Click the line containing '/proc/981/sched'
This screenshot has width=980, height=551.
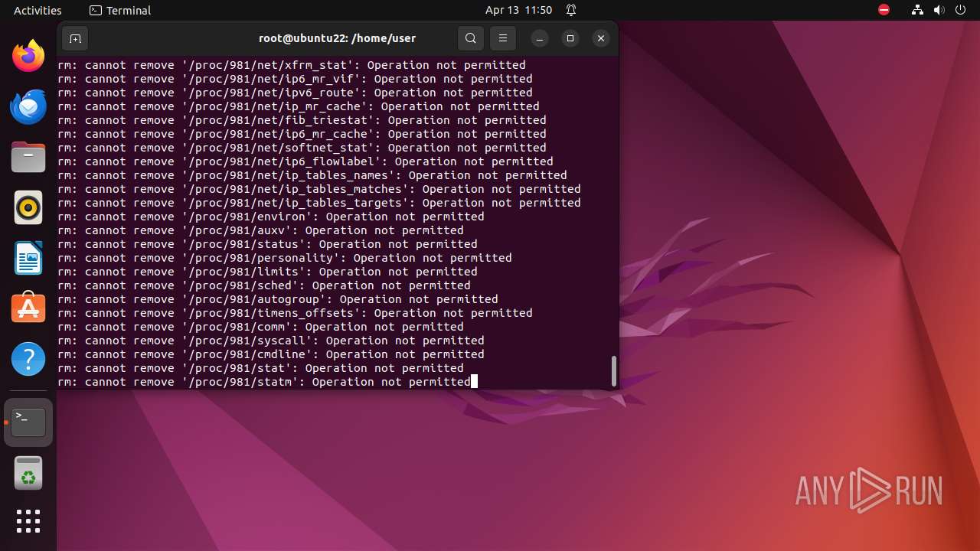click(264, 285)
